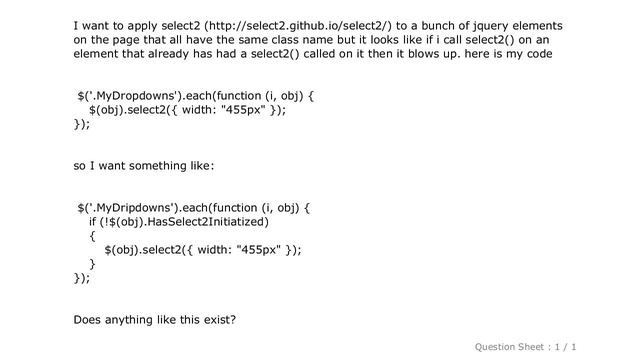Click the lone closing brace of the if block
Screen dimensions: 640x360
(92, 264)
